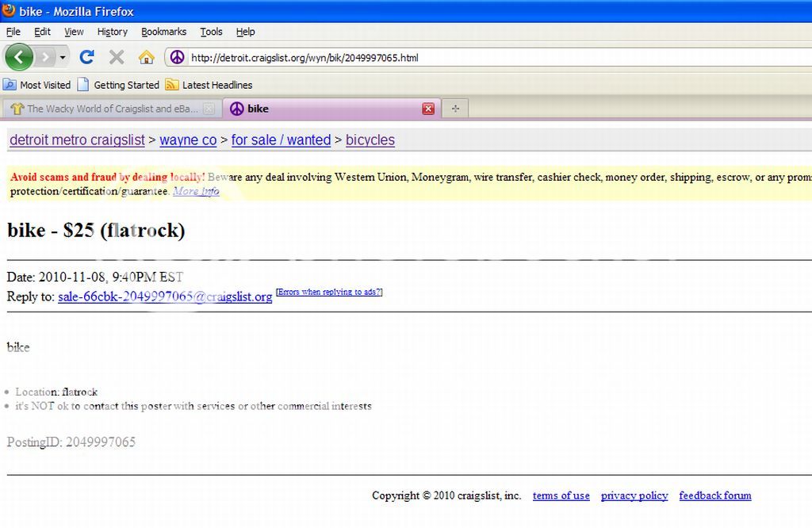This screenshot has width=812, height=528.
Task: Open Latest Headlines feed bookmark
Action: (209, 85)
